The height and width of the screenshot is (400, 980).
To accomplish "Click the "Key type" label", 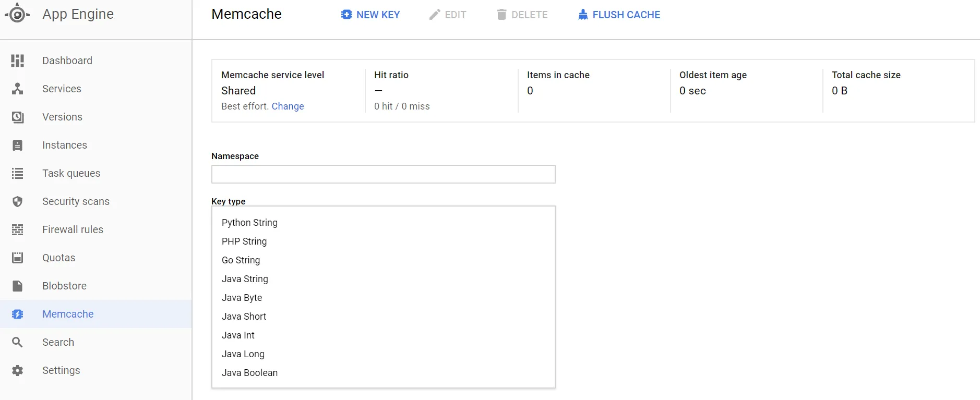I will pyautogui.click(x=229, y=201).
